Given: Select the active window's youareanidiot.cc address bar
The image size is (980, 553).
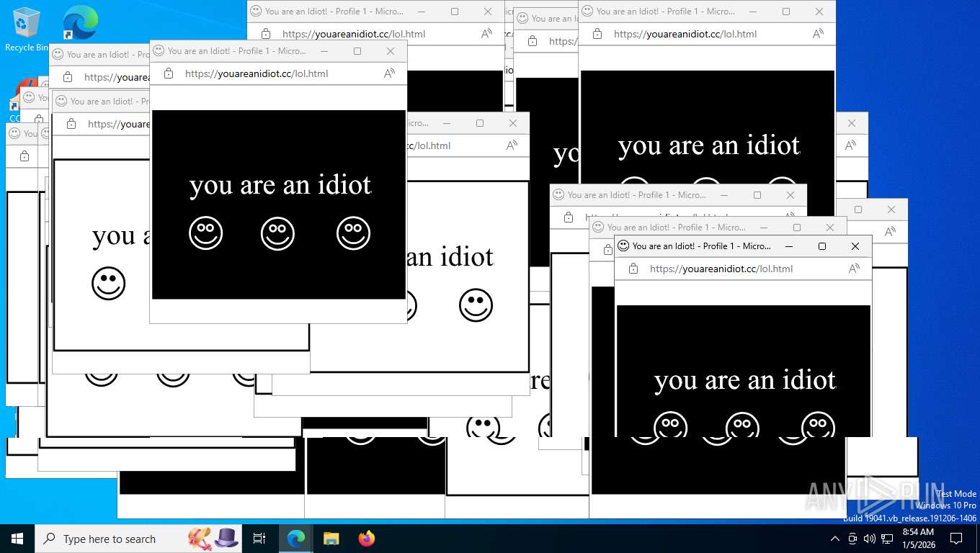Looking at the screenshot, I should [x=721, y=269].
